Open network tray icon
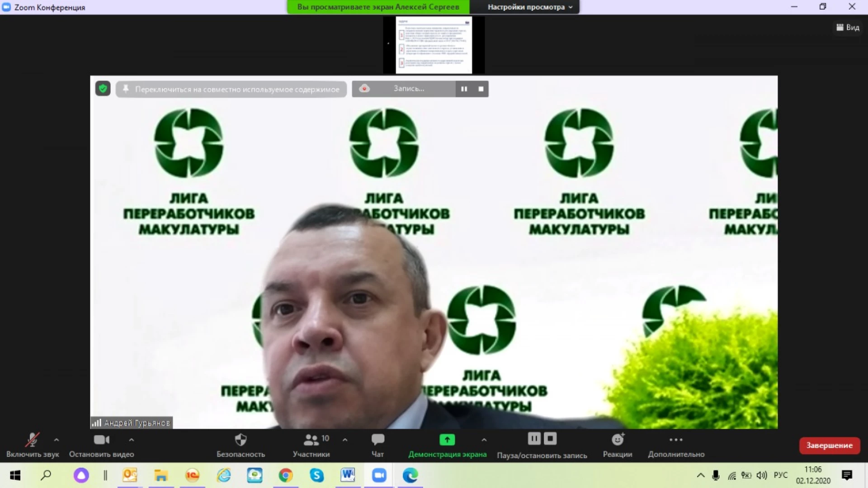 731,475
